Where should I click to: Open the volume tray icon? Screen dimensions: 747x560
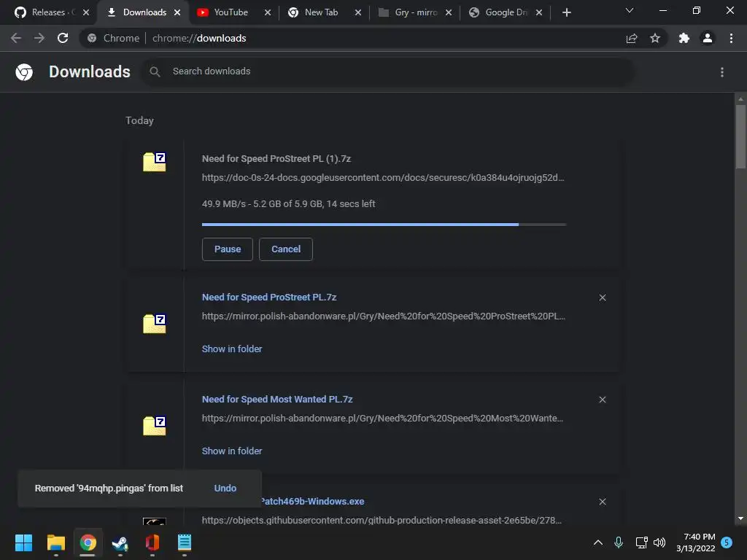tap(659, 542)
